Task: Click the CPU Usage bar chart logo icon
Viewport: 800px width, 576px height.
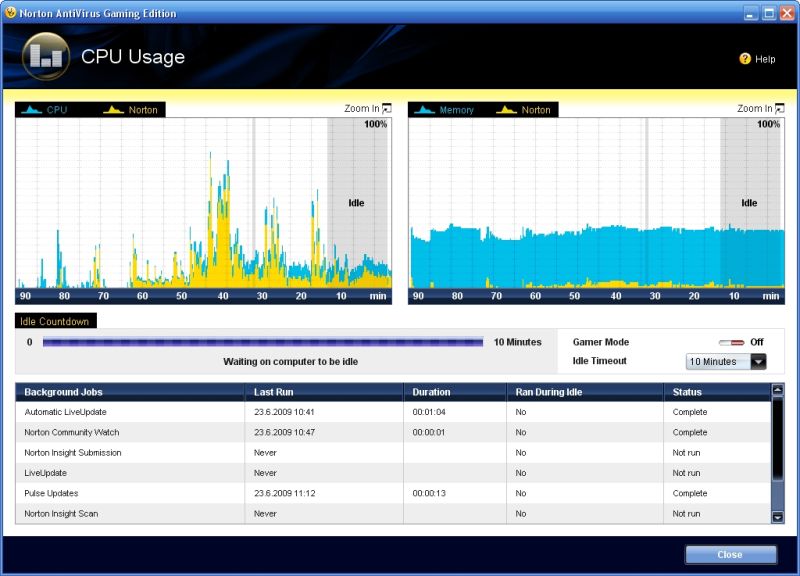Action: coord(46,56)
